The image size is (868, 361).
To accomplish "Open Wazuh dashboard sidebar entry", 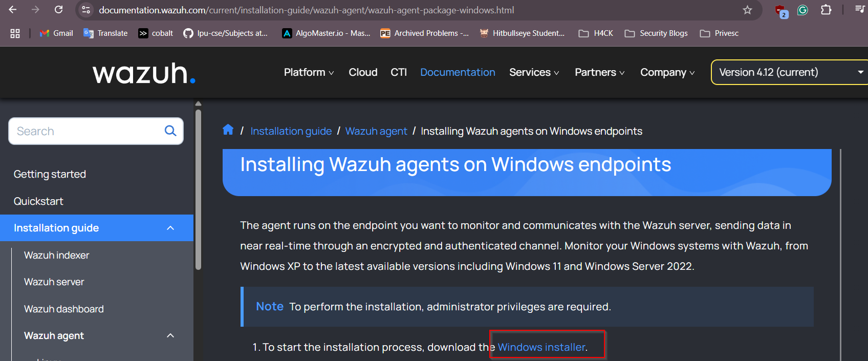I will [63, 309].
